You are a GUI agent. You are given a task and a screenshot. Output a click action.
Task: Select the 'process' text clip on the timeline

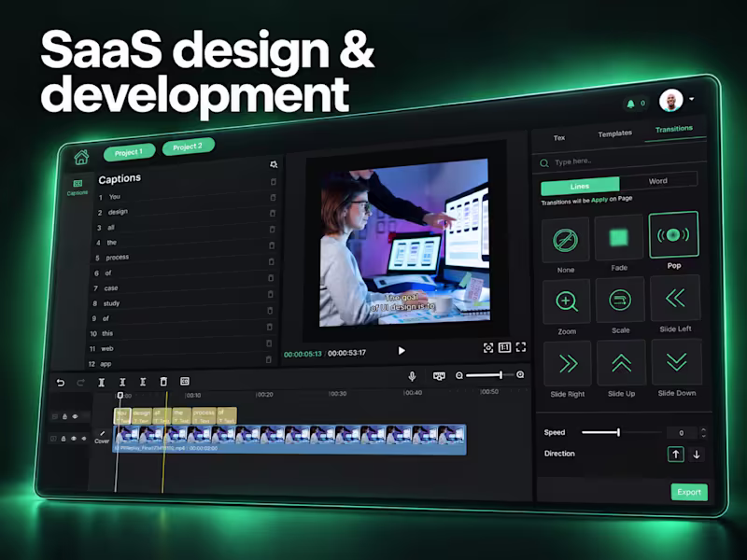pos(204,415)
